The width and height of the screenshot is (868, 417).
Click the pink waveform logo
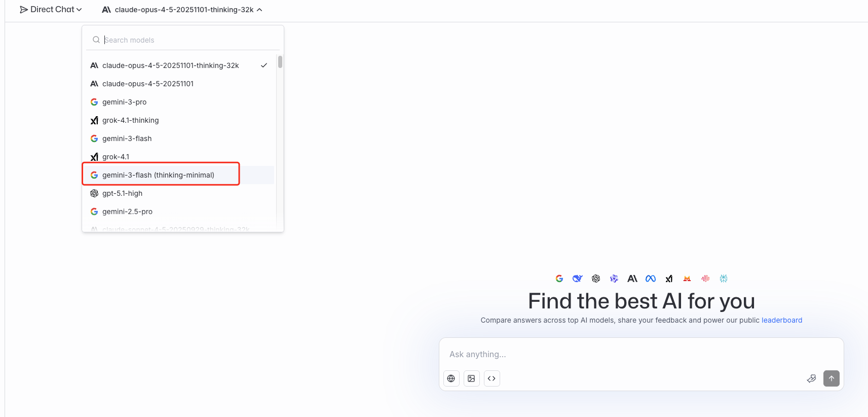[705, 279]
